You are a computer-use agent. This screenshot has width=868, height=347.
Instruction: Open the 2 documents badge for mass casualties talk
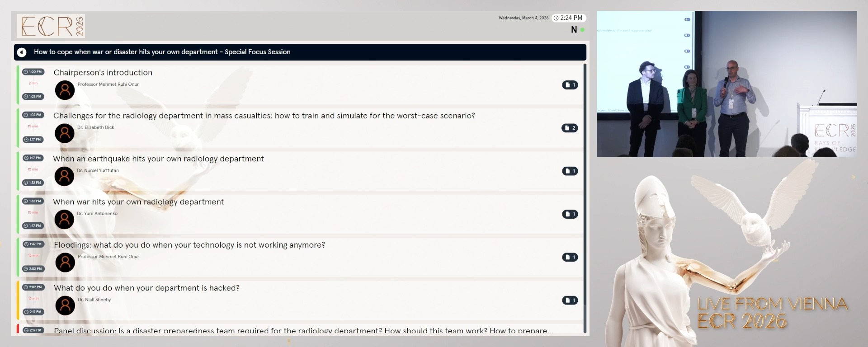click(x=570, y=128)
